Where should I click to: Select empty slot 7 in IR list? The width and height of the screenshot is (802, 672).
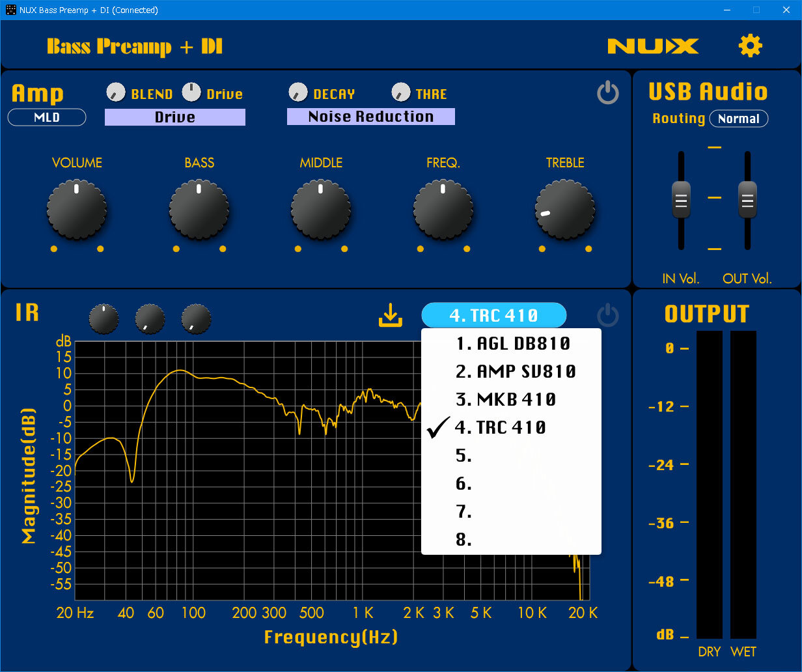click(x=511, y=512)
